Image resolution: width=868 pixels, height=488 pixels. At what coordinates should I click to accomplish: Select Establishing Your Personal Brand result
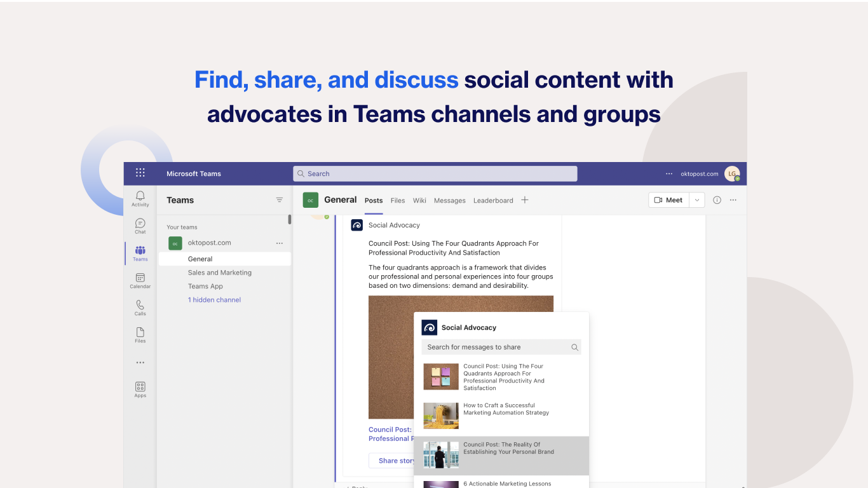pos(501,456)
